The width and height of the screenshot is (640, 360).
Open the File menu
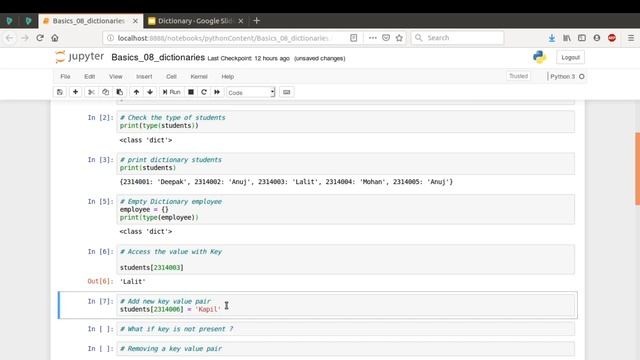point(65,76)
